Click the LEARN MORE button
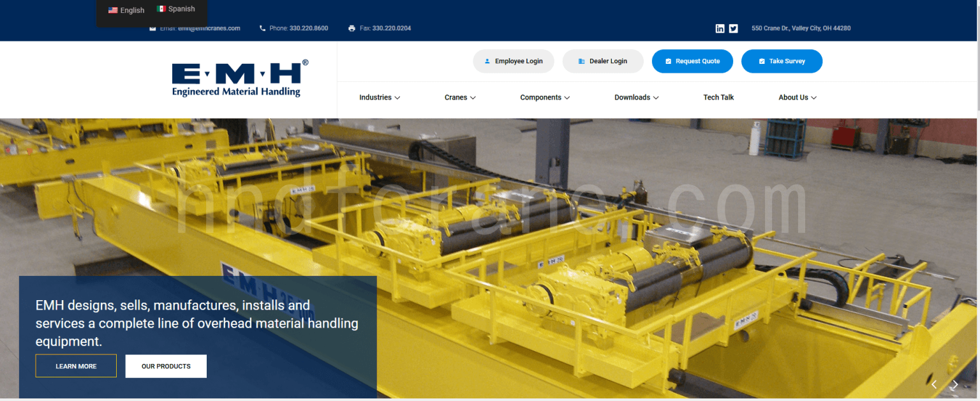Image resolution: width=980 pixels, height=401 pixels. coord(76,366)
